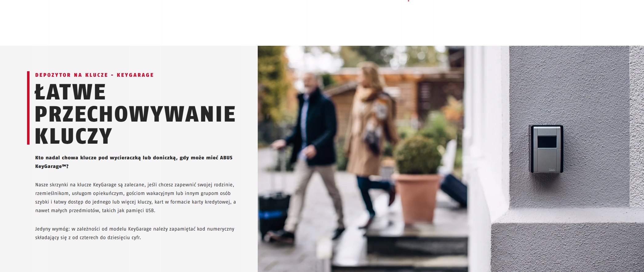Click the KeyGarage key box on wall
The height and width of the screenshot is (272, 644).
coord(546,149)
